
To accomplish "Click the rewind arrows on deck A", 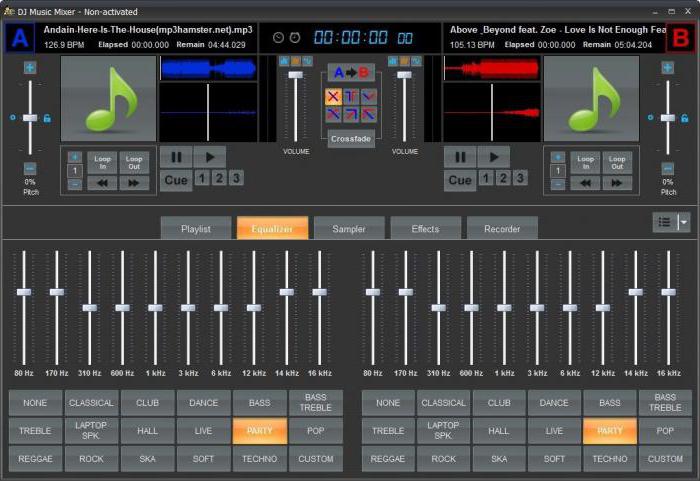I will click(102, 183).
